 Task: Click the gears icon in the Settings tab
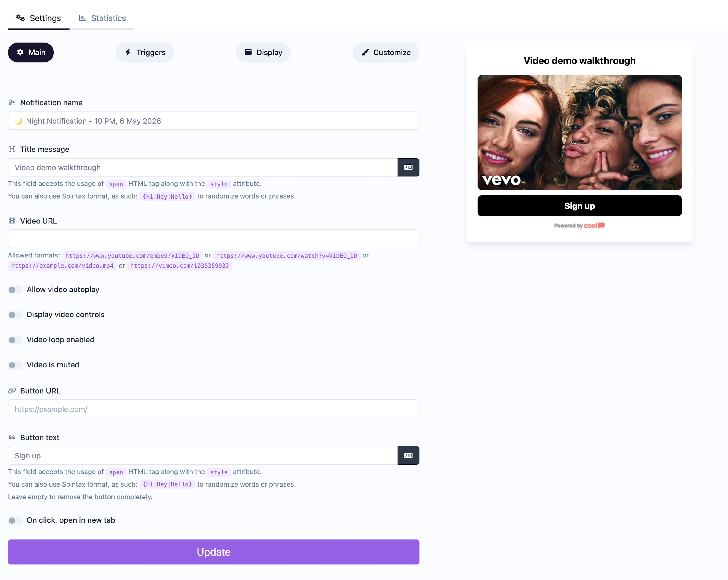point(21,18)
